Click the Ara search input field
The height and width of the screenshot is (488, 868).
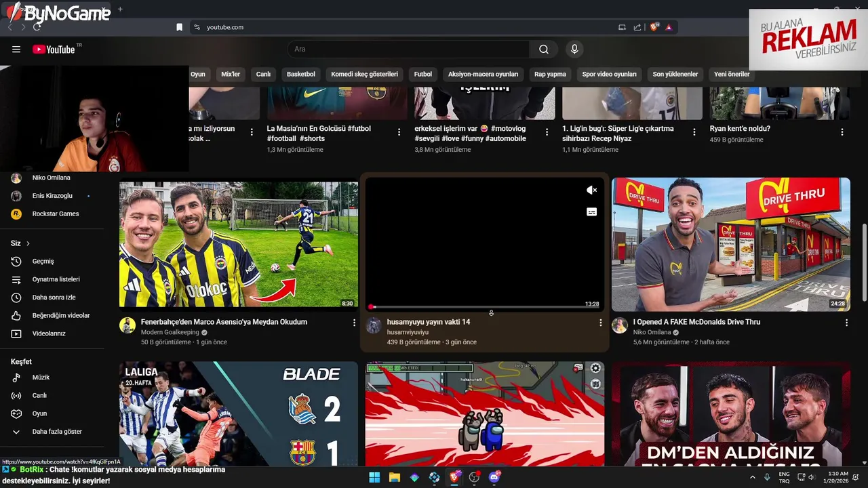point(409,49)
